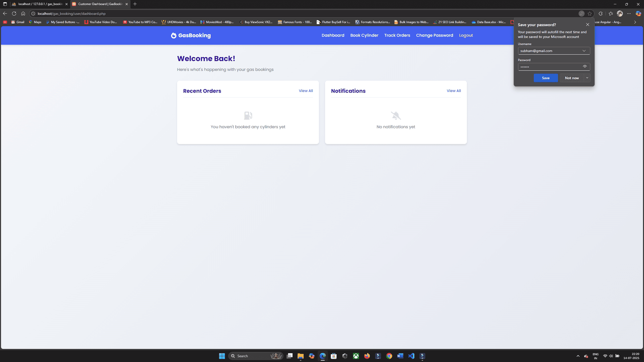Open the Favorites list icon in toolbar

coord(611,14)
